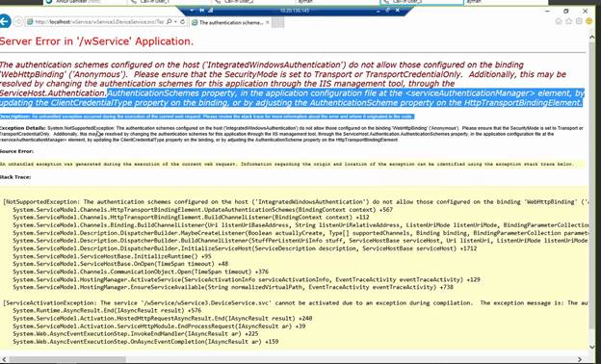This screenshot has height=364, width=601.
Task: Click the 'CommunicationObject.Open(TimeSpan timeout) +376' line
Action: tap(141, 272)
